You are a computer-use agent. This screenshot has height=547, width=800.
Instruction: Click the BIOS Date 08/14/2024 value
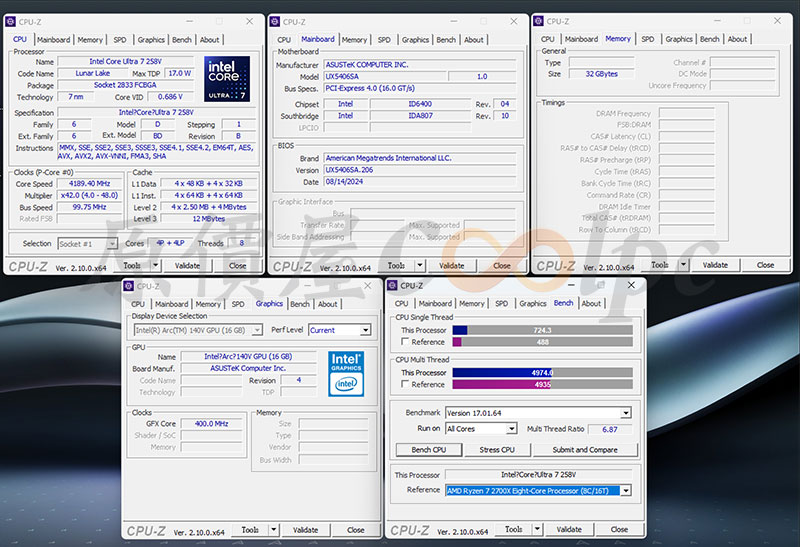pos(420,182)
